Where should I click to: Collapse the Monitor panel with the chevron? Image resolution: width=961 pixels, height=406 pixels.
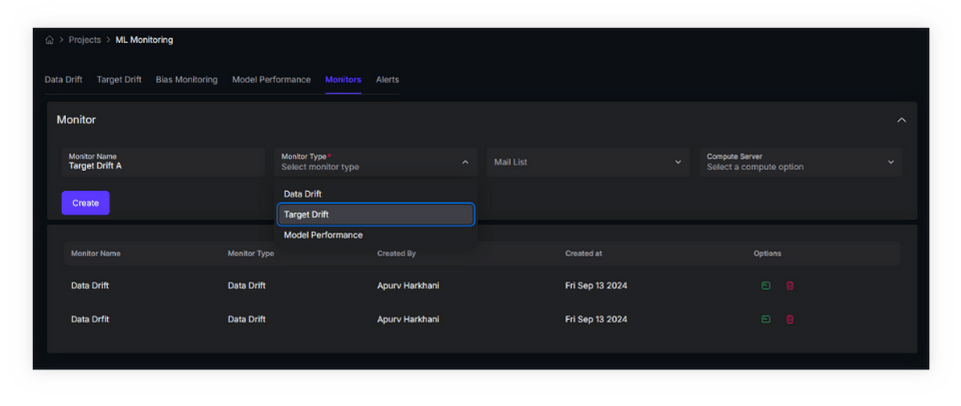[902, 120]
